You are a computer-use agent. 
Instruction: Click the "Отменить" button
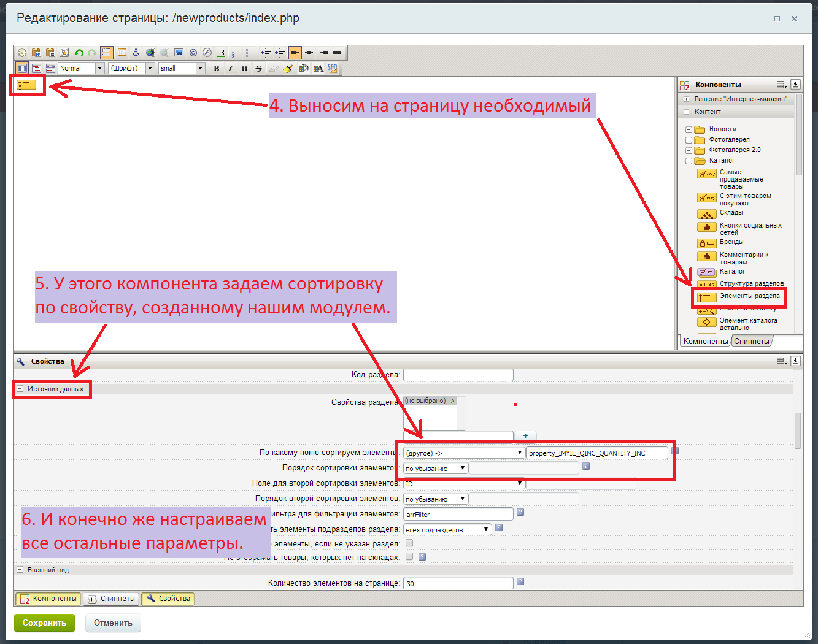(113, 623)
